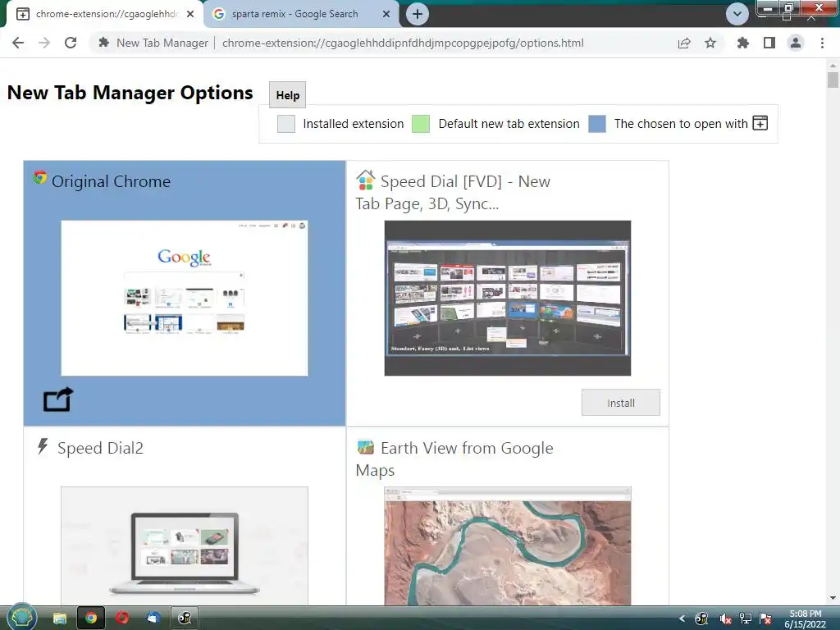The width and height of the screenshot is (840, 630).
Task: Click the Speed Dial FVD house icon
Action: pos(365,180)
